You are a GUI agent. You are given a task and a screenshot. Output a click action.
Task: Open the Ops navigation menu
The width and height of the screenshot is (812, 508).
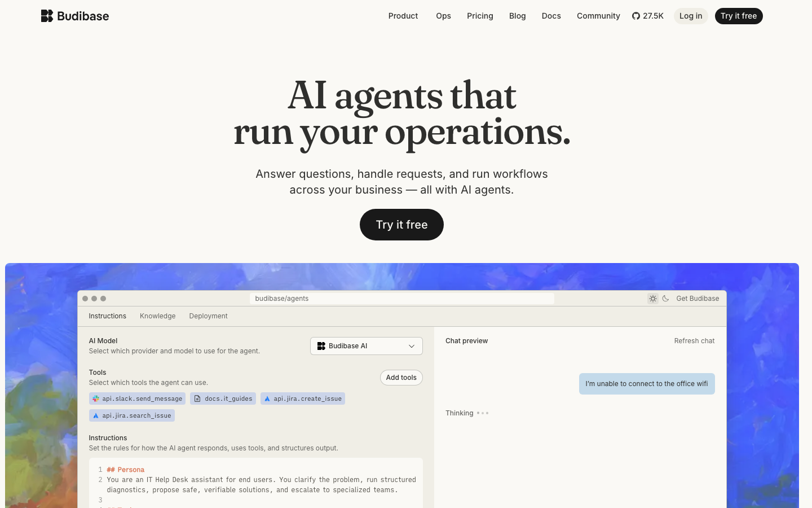(x=443, y=16)
